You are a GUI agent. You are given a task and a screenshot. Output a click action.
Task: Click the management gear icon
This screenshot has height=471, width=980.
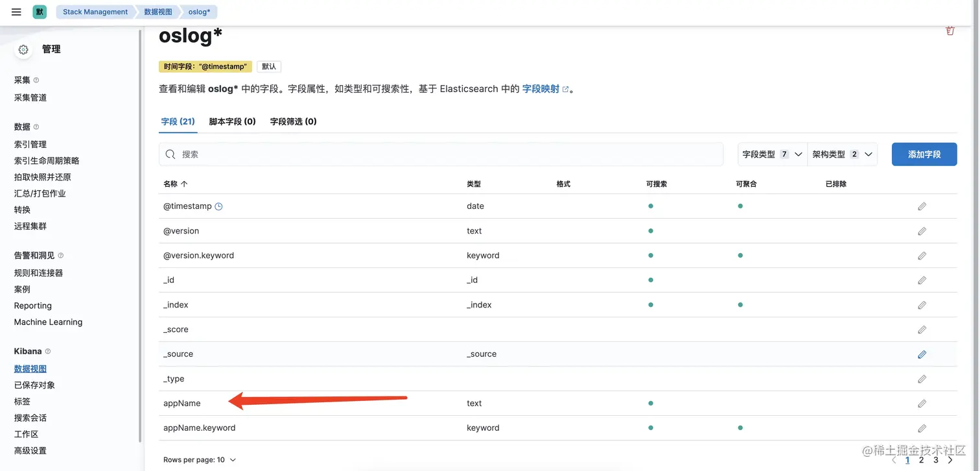(x=23, y=49)
